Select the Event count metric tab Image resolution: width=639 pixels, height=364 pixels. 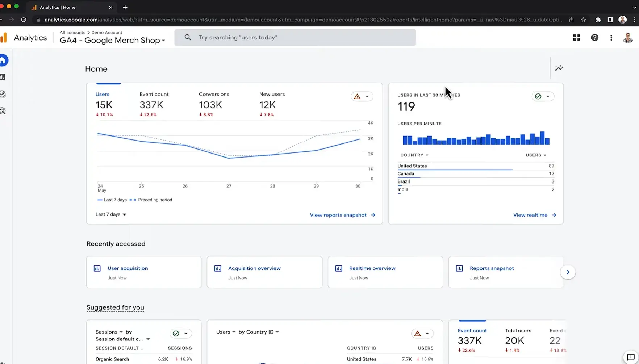(x=154, y=104)
